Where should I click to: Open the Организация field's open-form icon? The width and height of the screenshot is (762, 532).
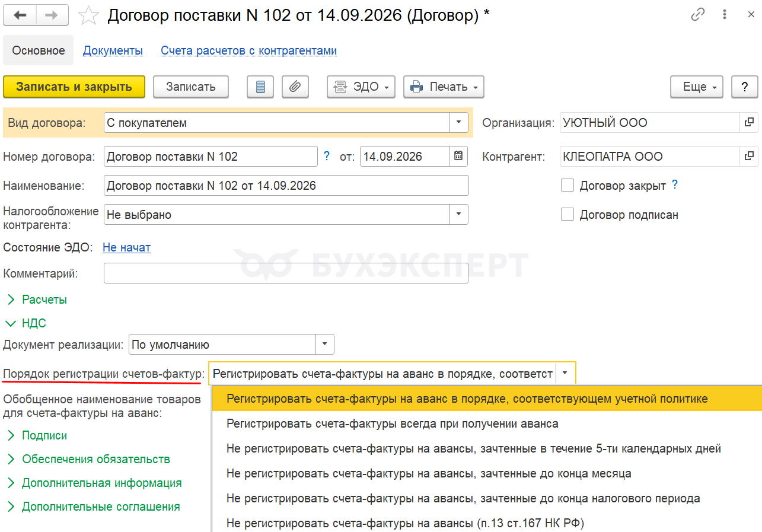(x=749, y=123)
